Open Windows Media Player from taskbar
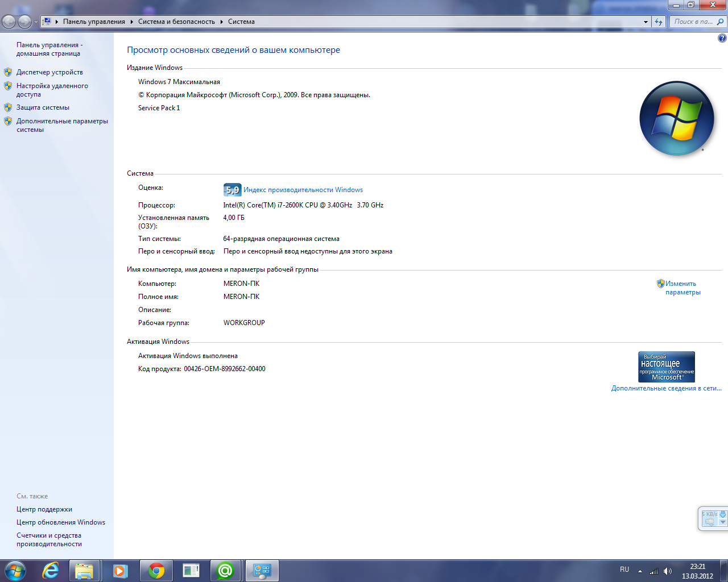Screen dimensions: 728x582 (120, 571)
